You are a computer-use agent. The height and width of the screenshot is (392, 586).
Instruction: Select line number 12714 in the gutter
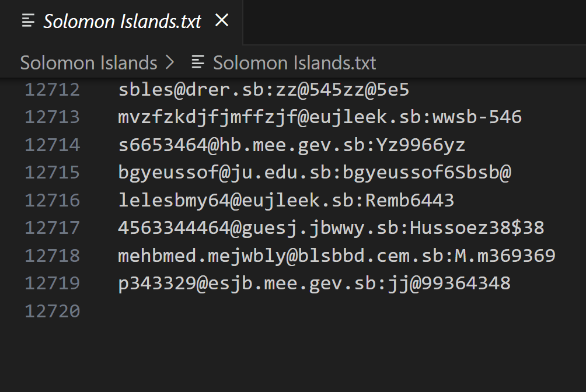(x=52, y=145)
